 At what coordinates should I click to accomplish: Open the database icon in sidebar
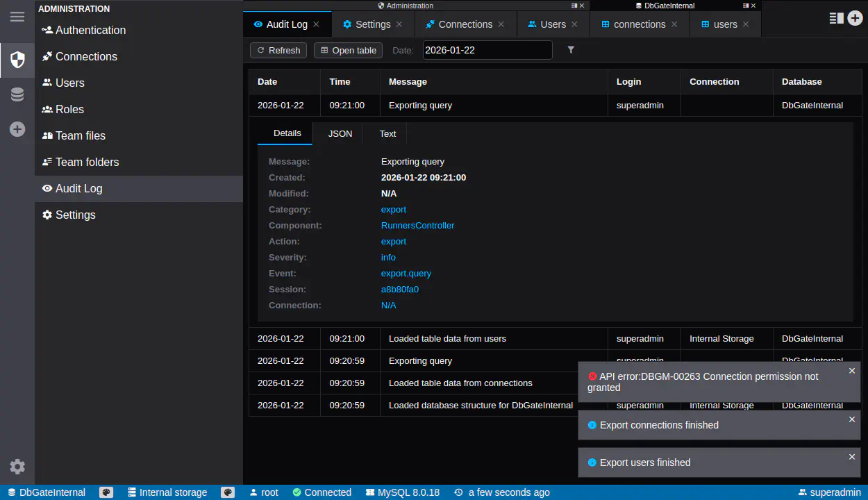pos(17,94)
